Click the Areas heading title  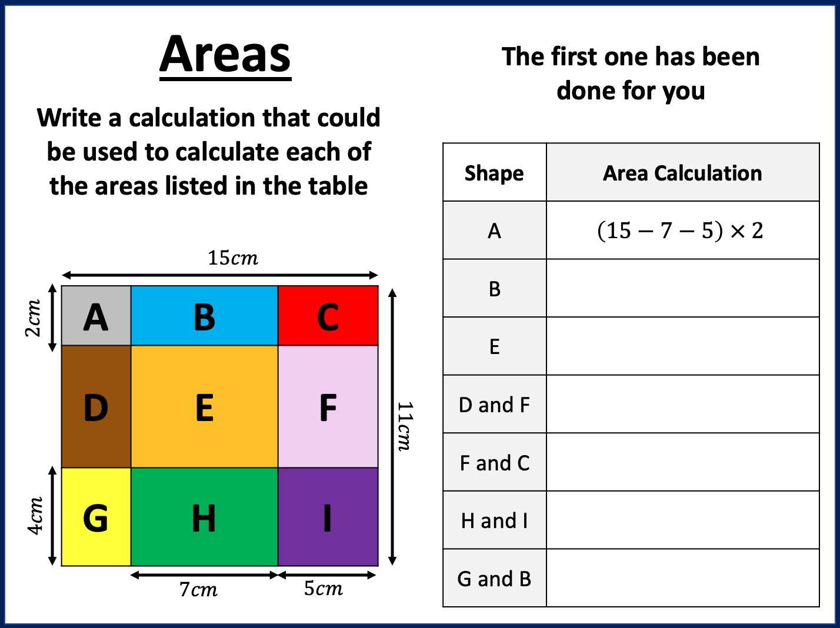point(225,55)
